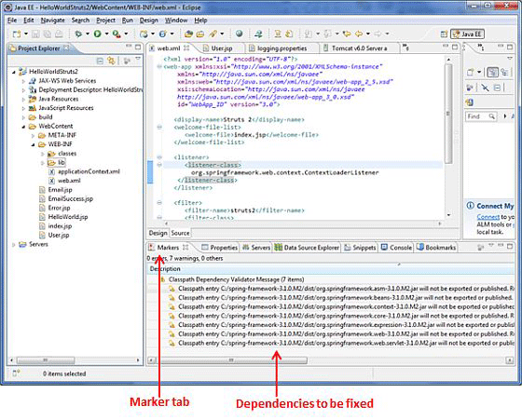This screenshot has width=522, height=420.
Task: Click the Debug bug icon
Action: [x=78, y=34]
